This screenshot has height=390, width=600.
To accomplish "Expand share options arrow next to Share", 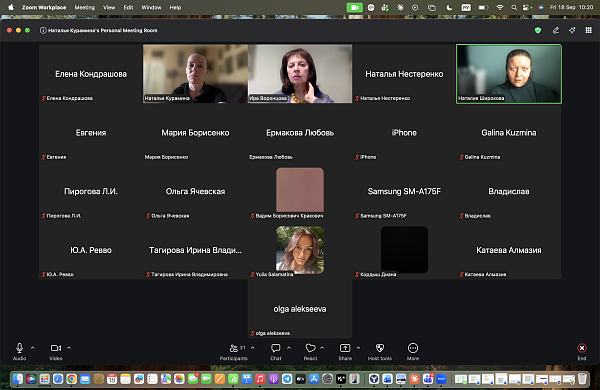I will [358, 348].
